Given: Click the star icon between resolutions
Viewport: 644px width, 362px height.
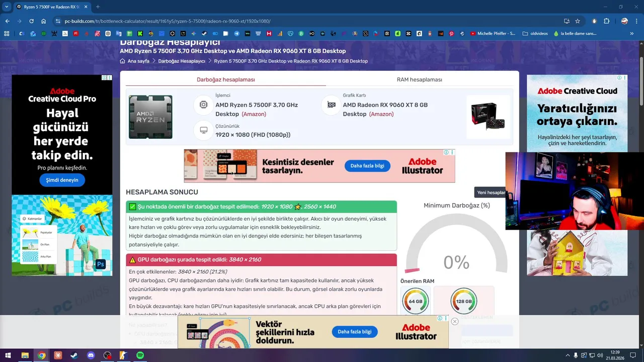Looking at the screenshot, I should pos(298,207).
